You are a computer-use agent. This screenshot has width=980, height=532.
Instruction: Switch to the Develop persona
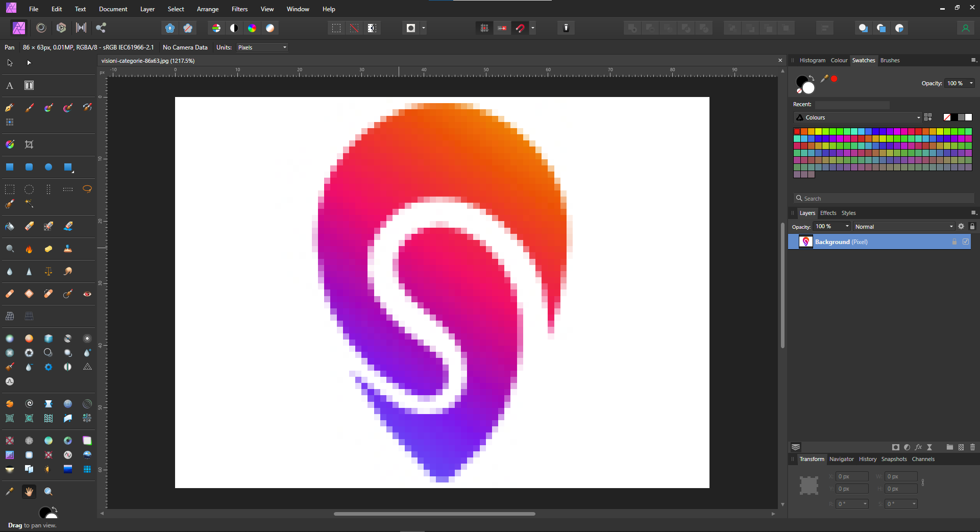[61, 28]
